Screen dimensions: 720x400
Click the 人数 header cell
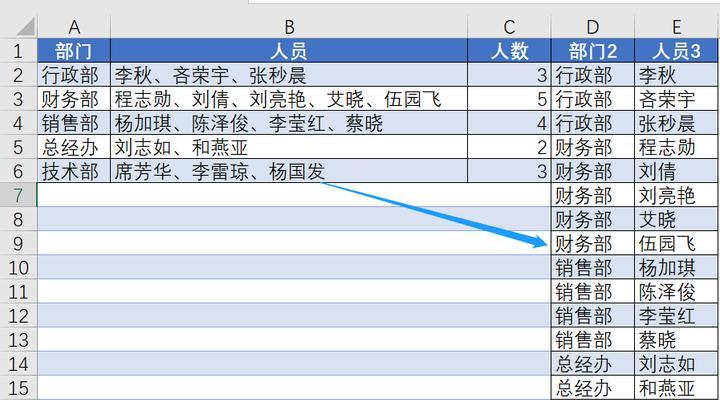[509, 51]
